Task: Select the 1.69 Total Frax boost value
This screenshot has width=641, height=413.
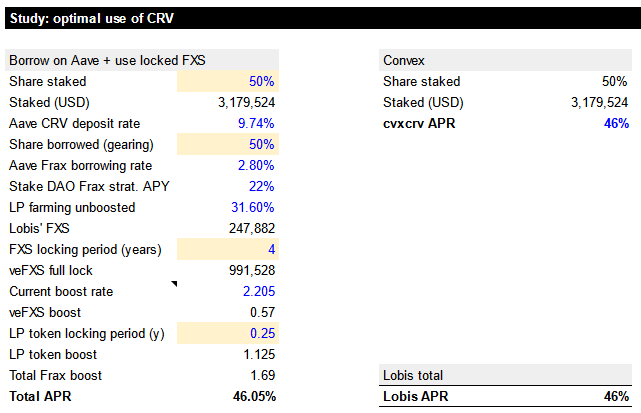Action: (262, 375)
